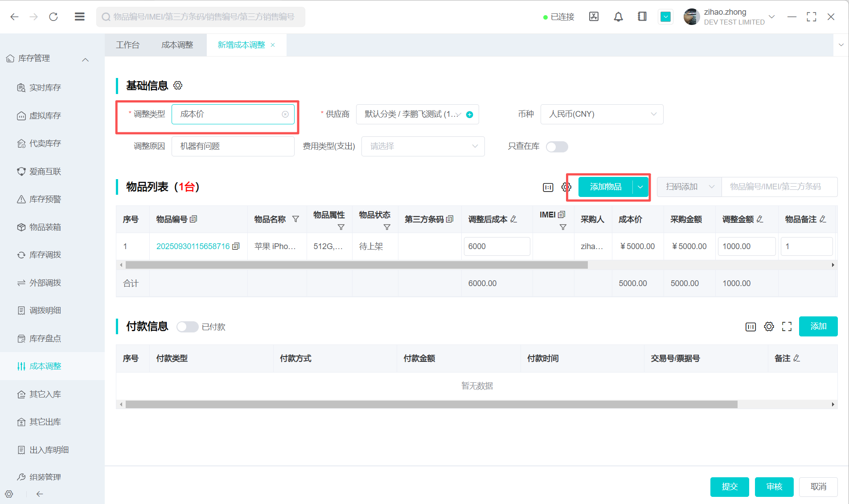Refresh the page with reload icon
This screenshot has width=849, height=504.
click(53, 17)
